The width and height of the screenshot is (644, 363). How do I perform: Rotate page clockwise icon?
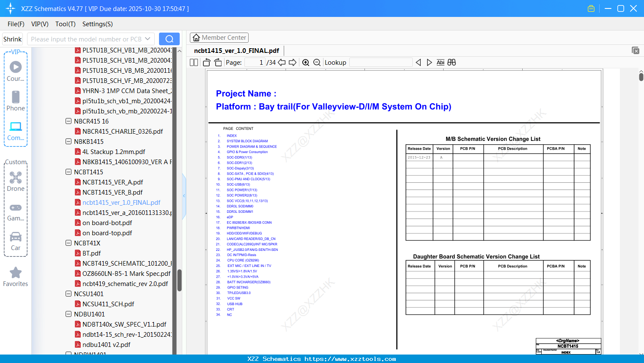pos(218,63)
